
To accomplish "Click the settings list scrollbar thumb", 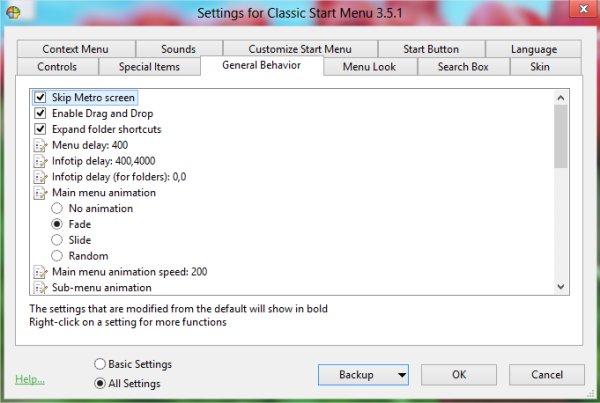I will coord(561,136).
